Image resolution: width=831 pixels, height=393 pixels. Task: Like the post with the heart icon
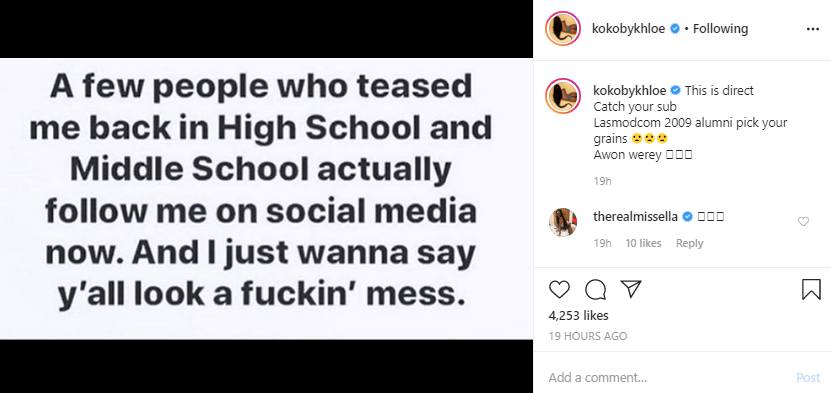pos(559,289)
